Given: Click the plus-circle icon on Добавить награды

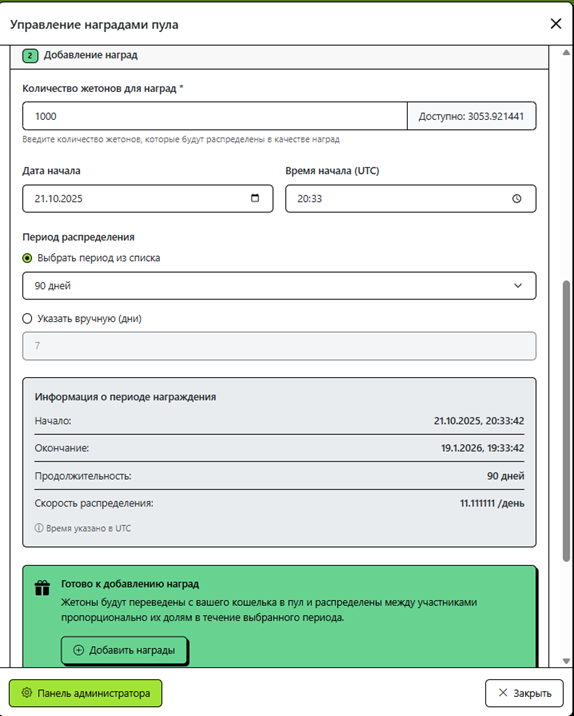Looking at the screenshot, I should [x=79, y=650].
